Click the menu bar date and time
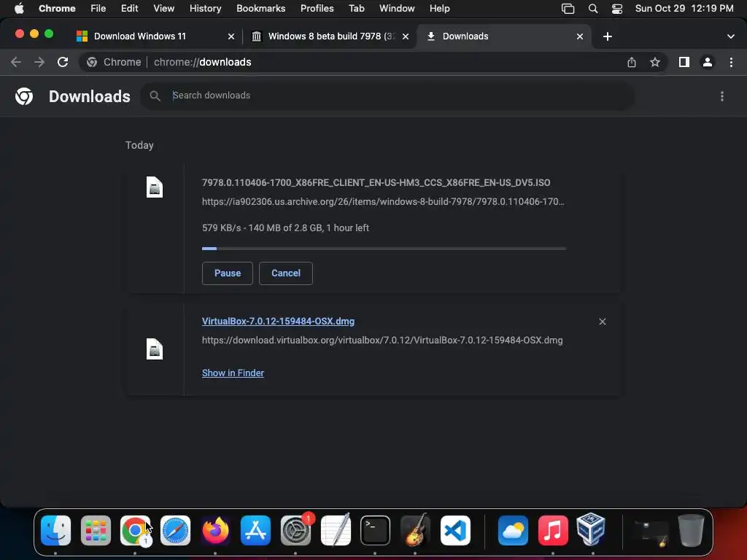Image resolution: width=747 pixels, height=560 pixels. pyautogui.click(x=684, y=8)
